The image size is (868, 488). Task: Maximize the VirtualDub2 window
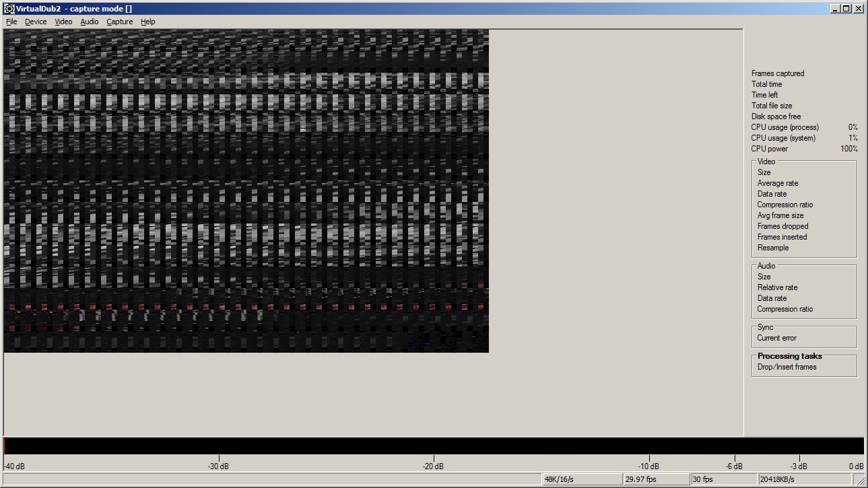[846, 9]
